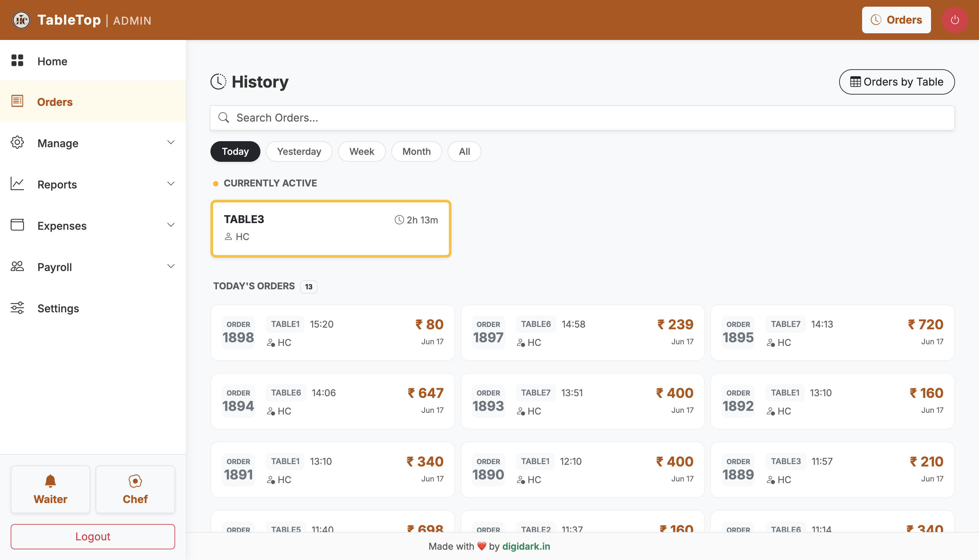This screenshot has width=979, height=560.
Task: Click the user icon on TABLE3 active card
Action: (228, 236)
